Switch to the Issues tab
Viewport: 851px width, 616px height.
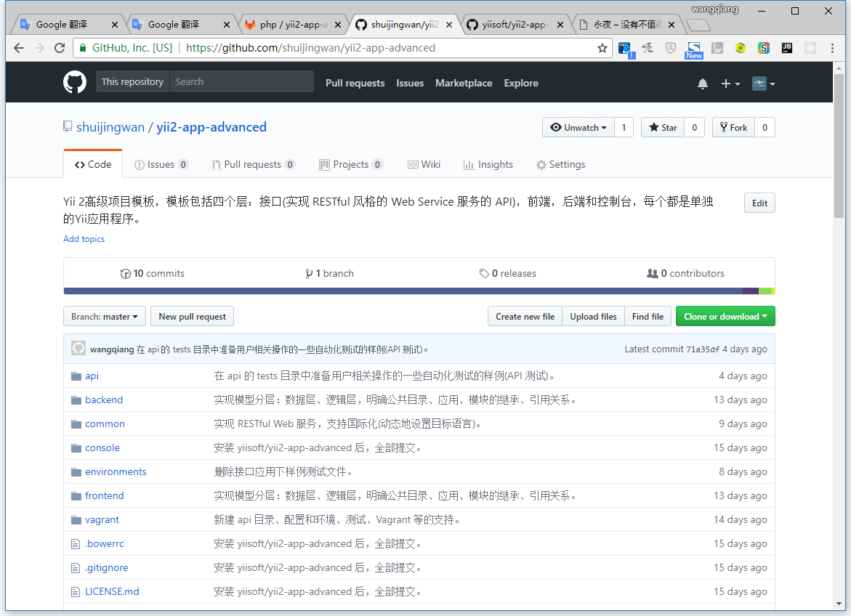[x=161, y=164]
